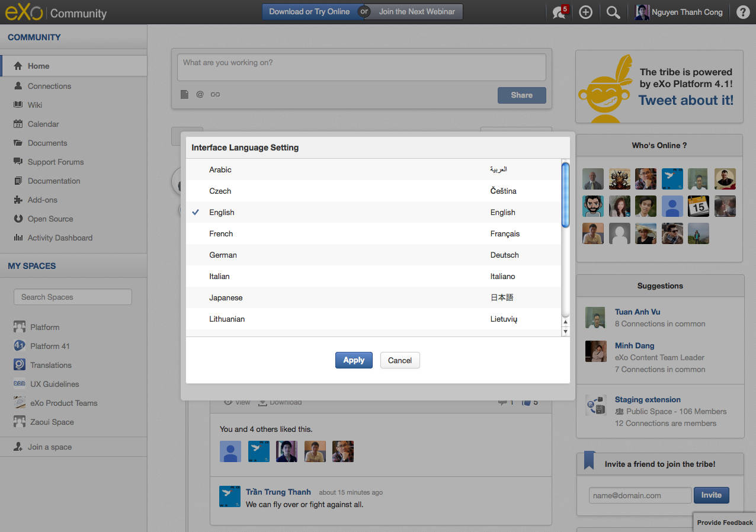Click scroll down arrow in language list
The height and width of the screenshot is (532, 756).
tap(565, 331)
